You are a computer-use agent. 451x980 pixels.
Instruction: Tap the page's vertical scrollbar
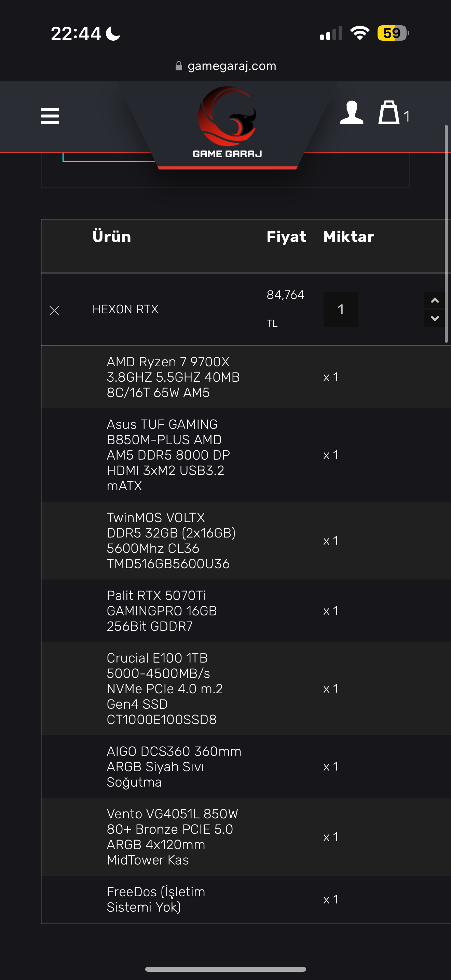[x=447, y=234]
